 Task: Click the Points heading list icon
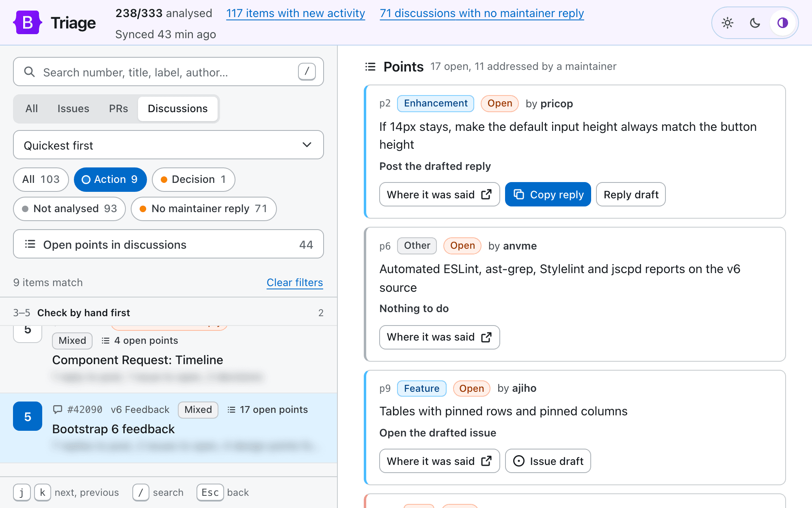pyautogui.click(x=370, y=67)
